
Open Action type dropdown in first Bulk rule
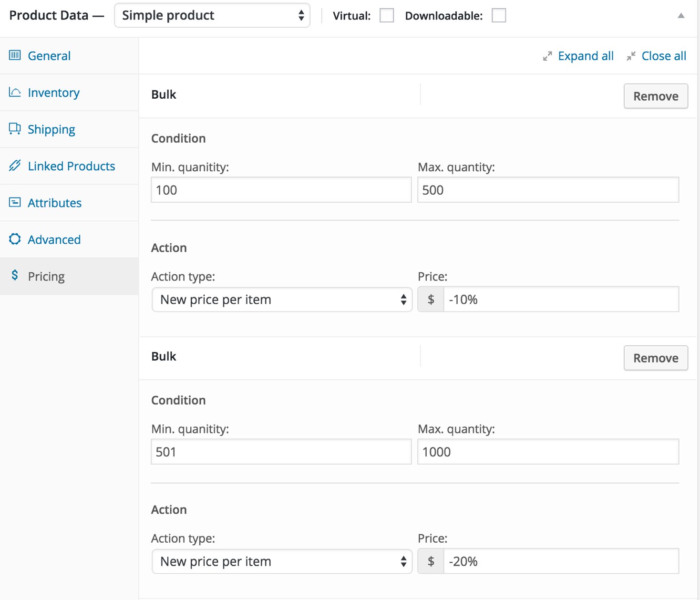tap(282, 300)
